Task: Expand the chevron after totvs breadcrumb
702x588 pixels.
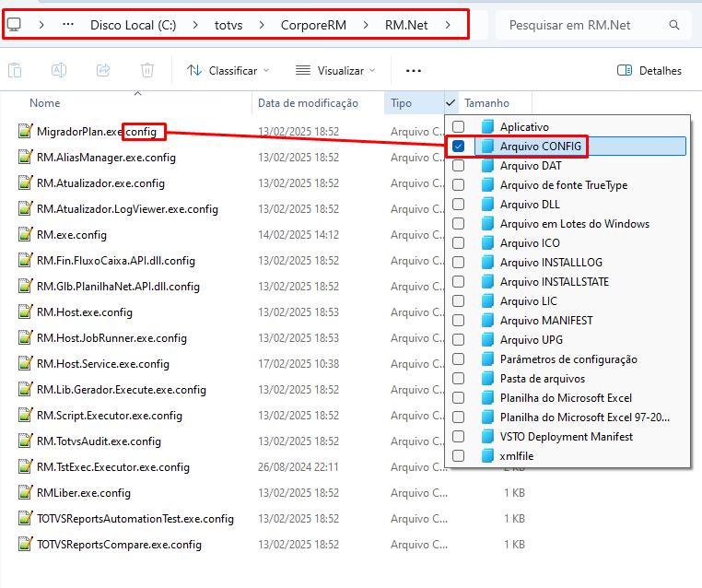Action: pos(262,25)
